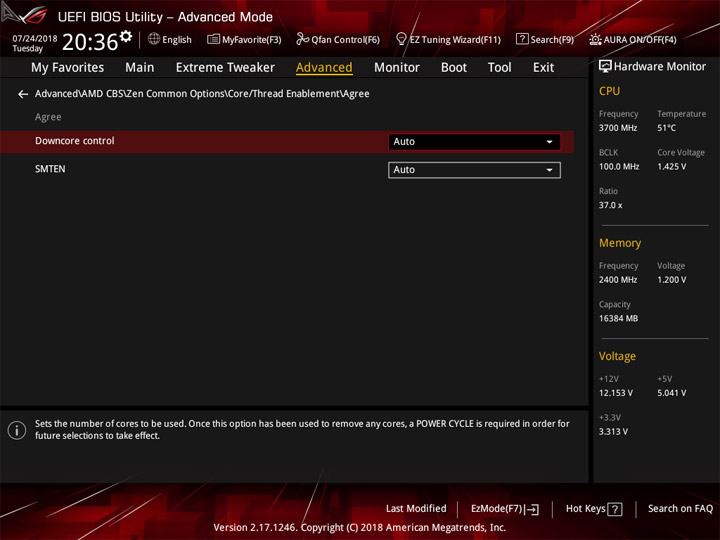This screenshot has height=540, width=720.
Task: Click the Core Voltage value 1.425 V
Action: point(672,167)
